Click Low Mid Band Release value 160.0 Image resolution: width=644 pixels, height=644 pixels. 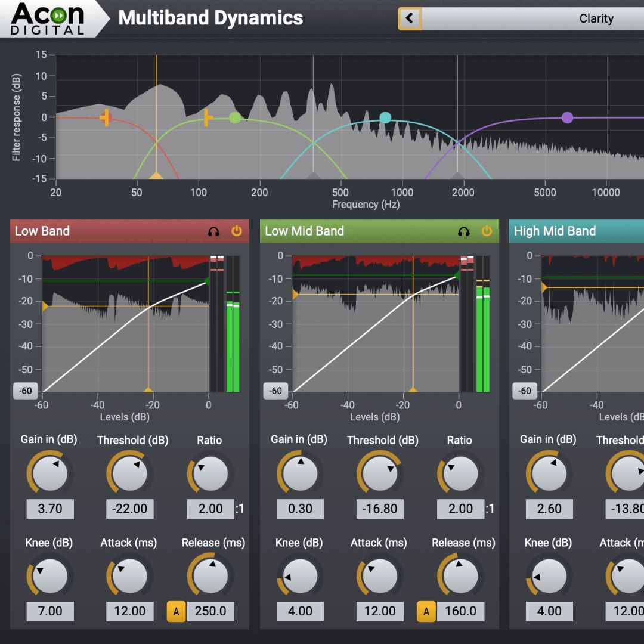coord(460,612)
